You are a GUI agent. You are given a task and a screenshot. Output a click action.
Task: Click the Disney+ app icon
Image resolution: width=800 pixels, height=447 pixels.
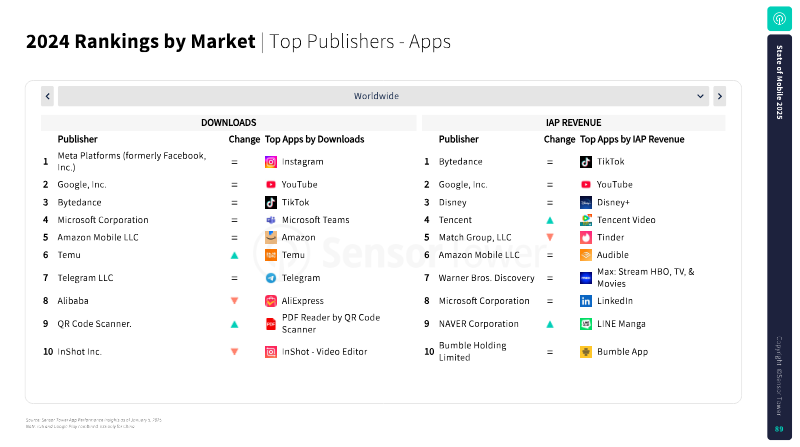[586, 203]
